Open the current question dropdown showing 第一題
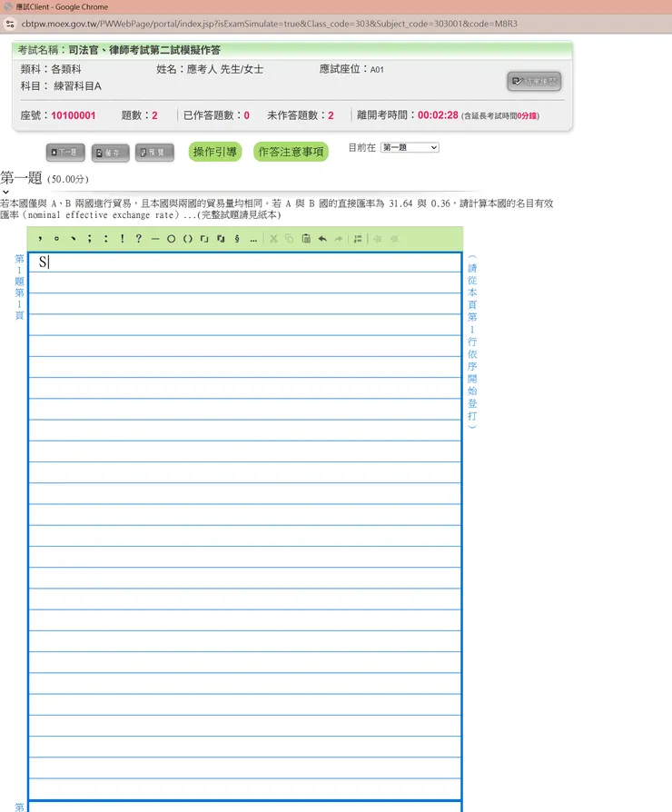 [410, 147]
